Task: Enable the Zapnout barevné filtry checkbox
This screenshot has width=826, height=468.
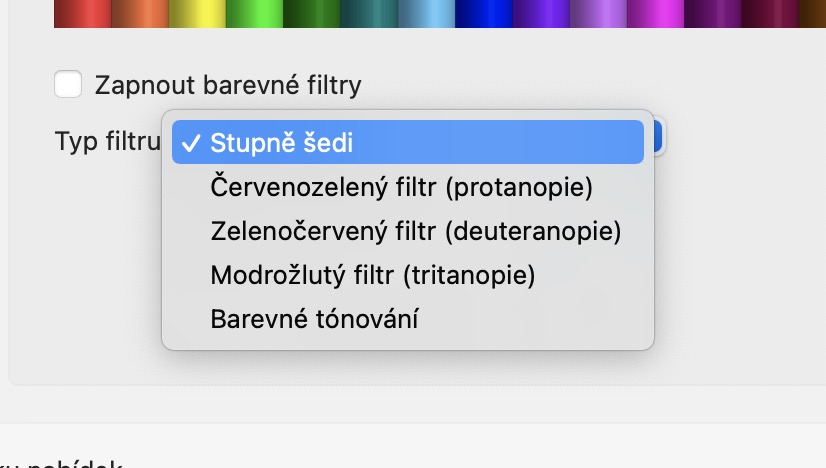Action: coord(68,84)
